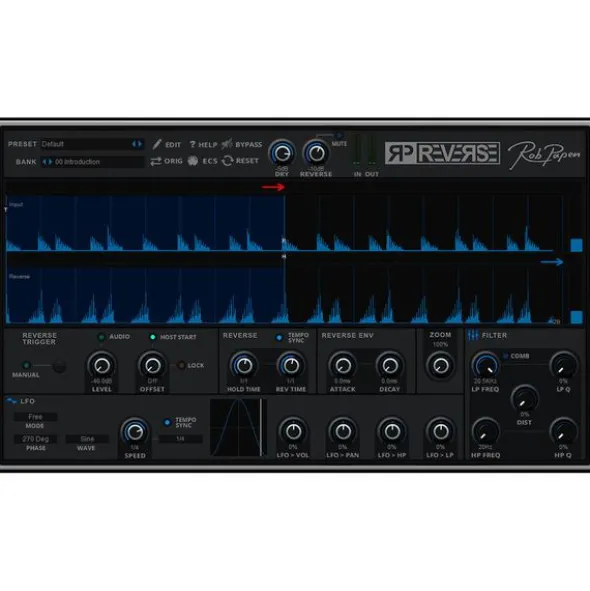Viewport: 590px width, 591px height.
Task: Click the Reset circular arrow icon
Action: click(227, 161)
